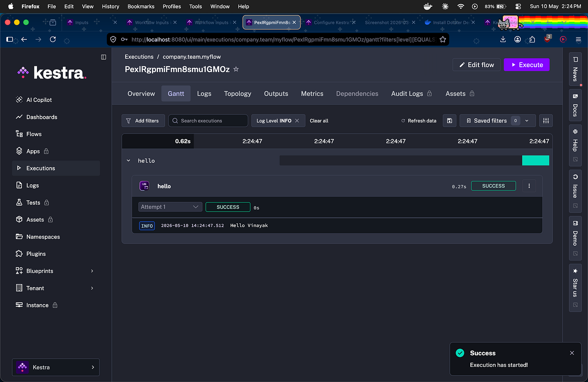Open the Attempt 1 dropdown
Viewport: 588px width, 382px height.
tap(170, 207)
